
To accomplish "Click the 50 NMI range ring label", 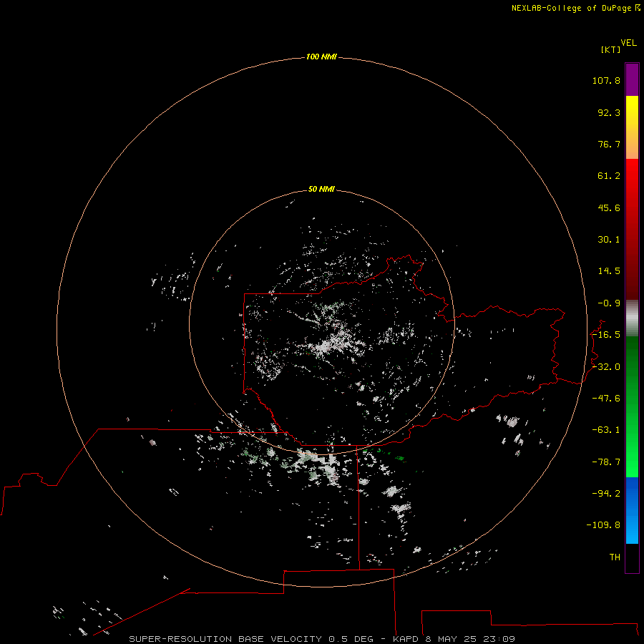I will pos(321,189).
